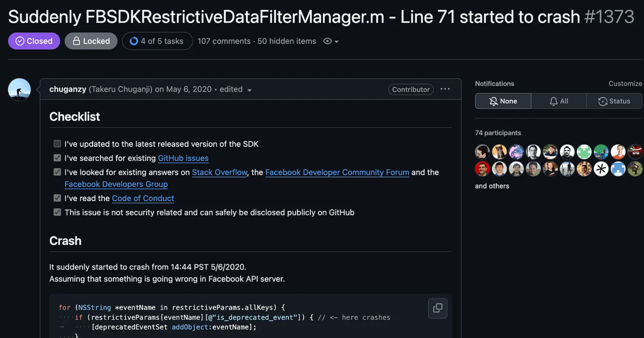Viewport: 644px width, 338px height.
Task: Click '107 comments' text
Action: tap(224, 41)
